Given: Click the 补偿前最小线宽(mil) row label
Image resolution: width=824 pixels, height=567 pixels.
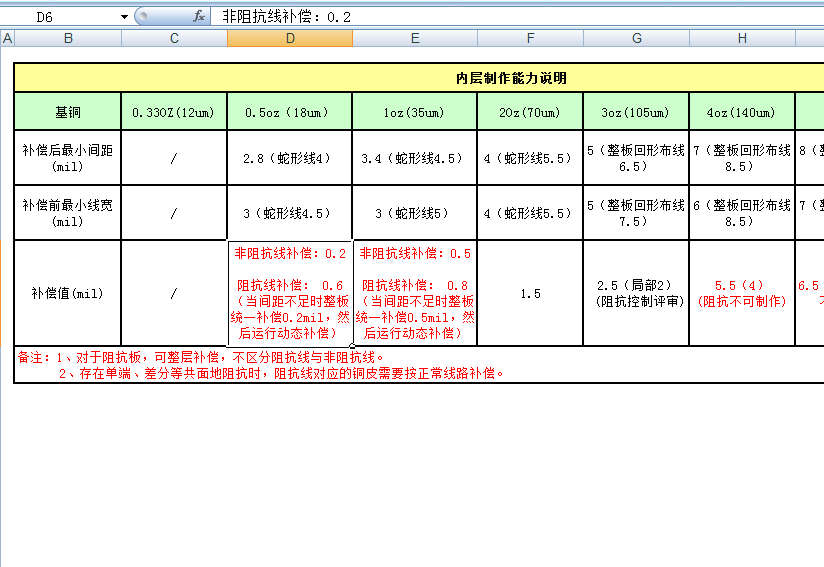Looking at the screenshot, I should click(x=68, y=213).
